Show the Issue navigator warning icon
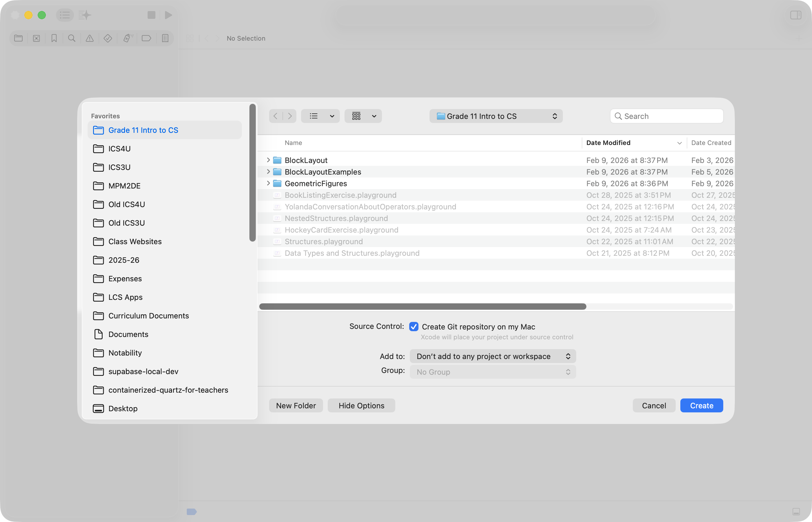 [90, 38]
